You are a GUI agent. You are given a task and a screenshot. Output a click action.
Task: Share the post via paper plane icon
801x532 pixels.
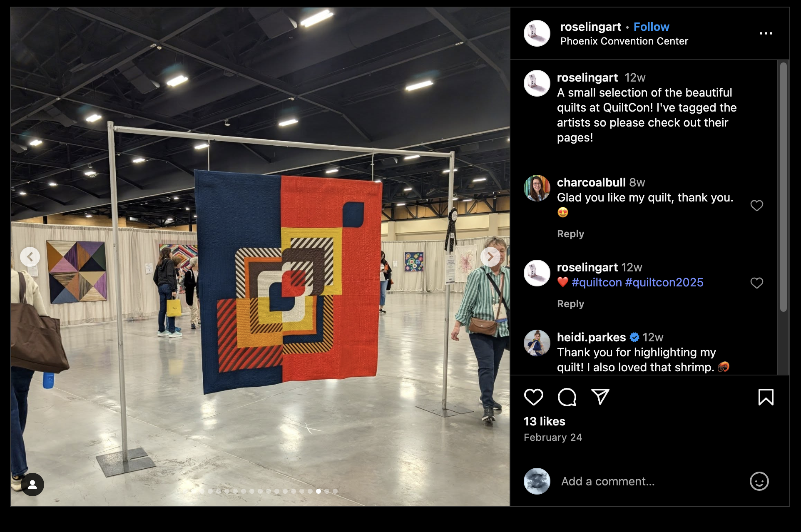(x=600, y=397)
